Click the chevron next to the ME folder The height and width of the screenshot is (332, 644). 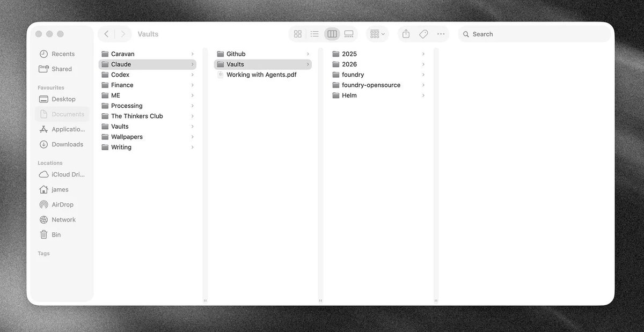(x=192, y=95)
